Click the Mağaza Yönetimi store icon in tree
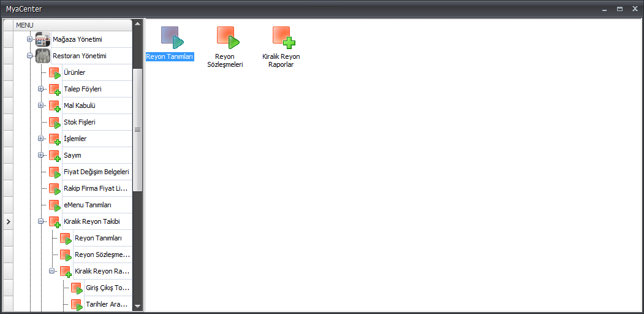This screenshot has height=314, width=644. pos(43,39)
